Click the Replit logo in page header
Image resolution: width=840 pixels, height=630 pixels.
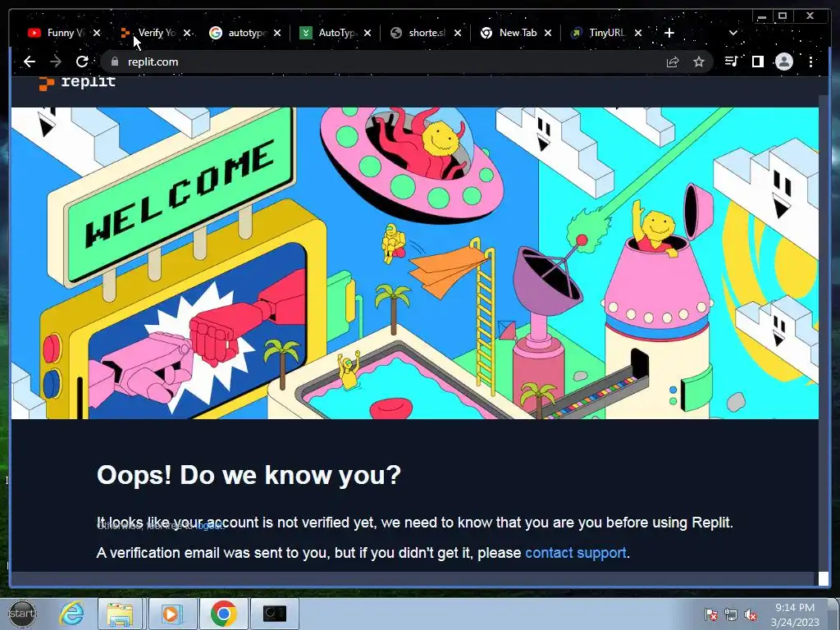pos(78,83)
